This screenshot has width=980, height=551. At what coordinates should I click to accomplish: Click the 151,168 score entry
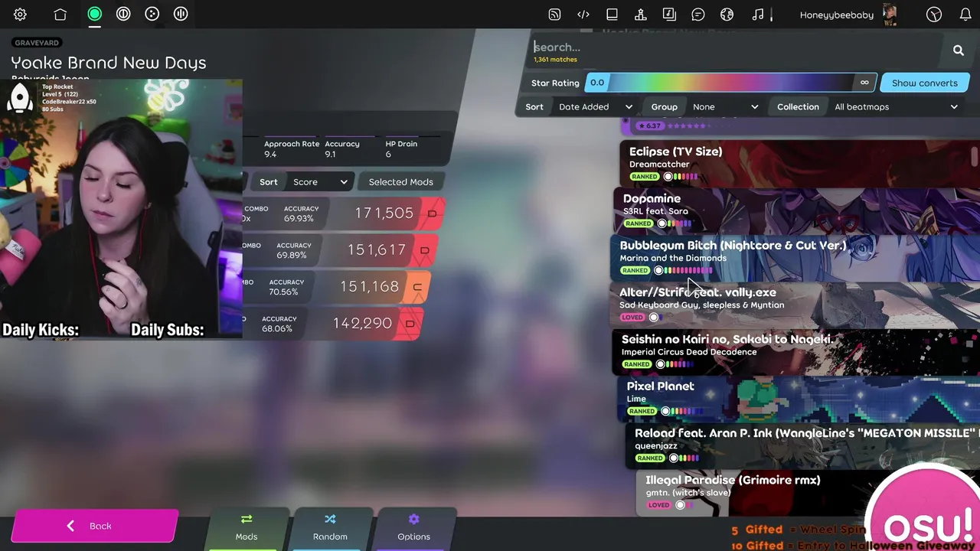pyautogui.click(x=337, y=287)
